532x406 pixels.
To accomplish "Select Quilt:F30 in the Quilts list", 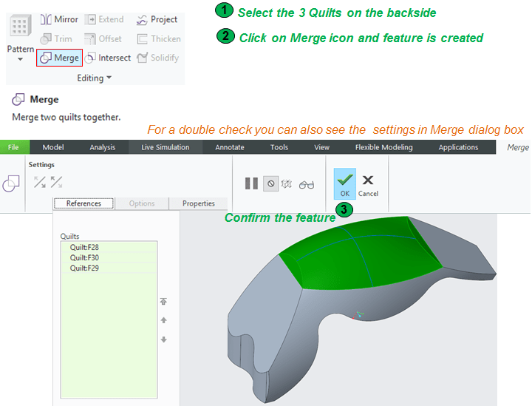I will coord(84,257).
